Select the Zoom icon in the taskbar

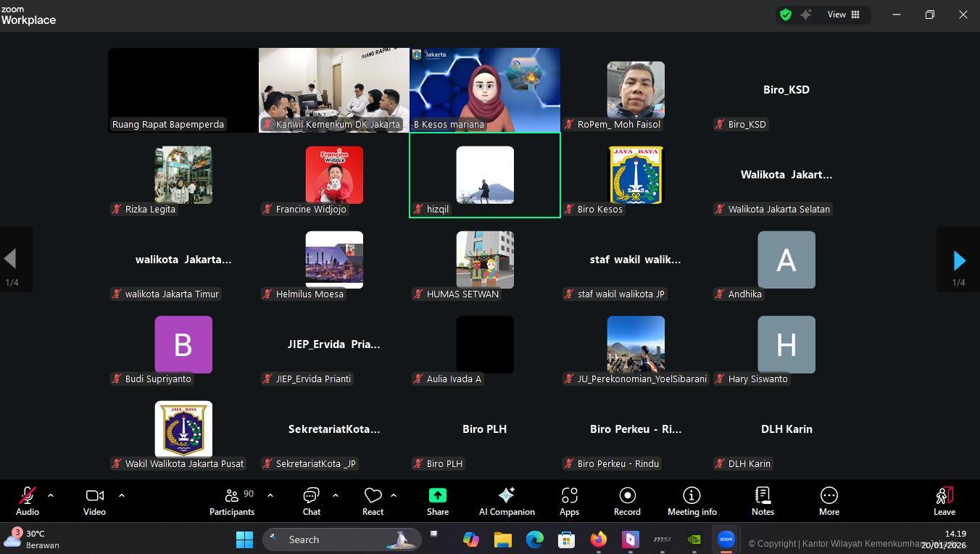click(726, 539)
